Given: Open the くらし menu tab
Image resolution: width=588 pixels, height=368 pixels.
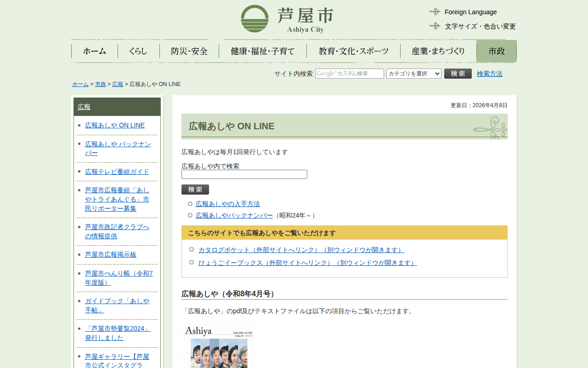Looking at the screenshot, I should 138,51.
